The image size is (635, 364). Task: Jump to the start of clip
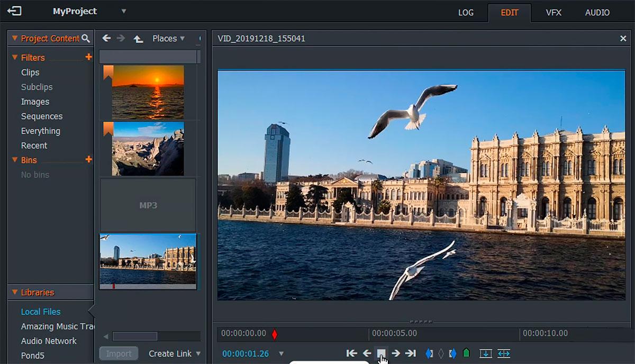click(x=351, y=353)
